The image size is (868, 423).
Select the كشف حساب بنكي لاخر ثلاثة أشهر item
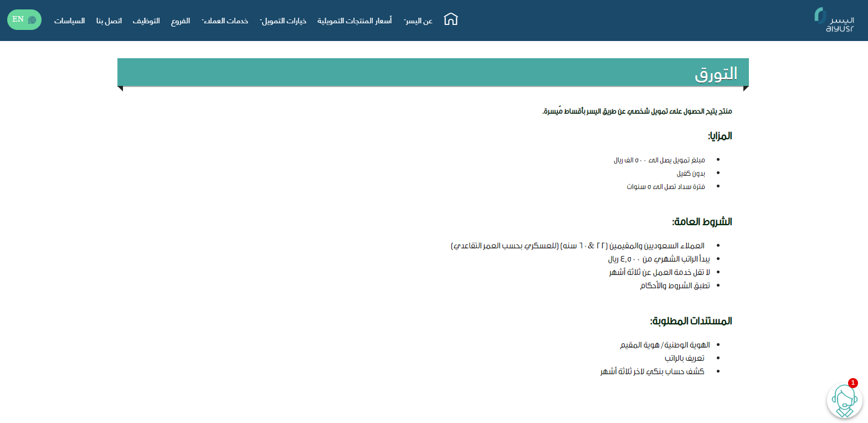pos(652,371)
